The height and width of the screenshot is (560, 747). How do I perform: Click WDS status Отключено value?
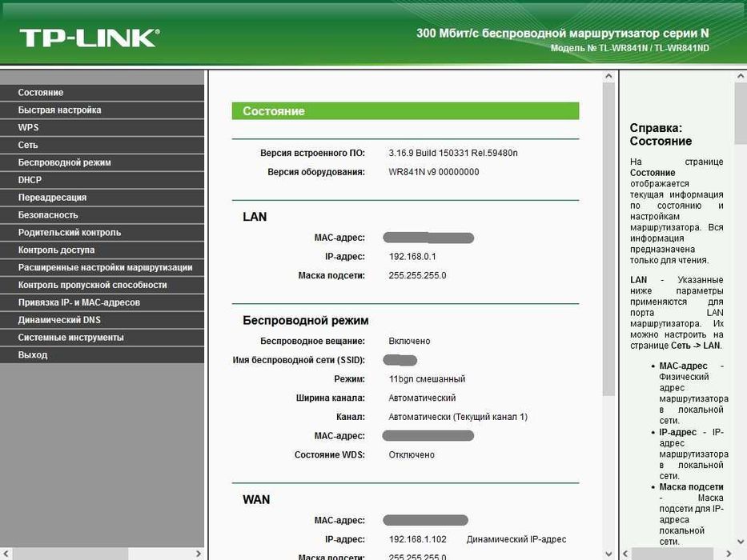412,454
